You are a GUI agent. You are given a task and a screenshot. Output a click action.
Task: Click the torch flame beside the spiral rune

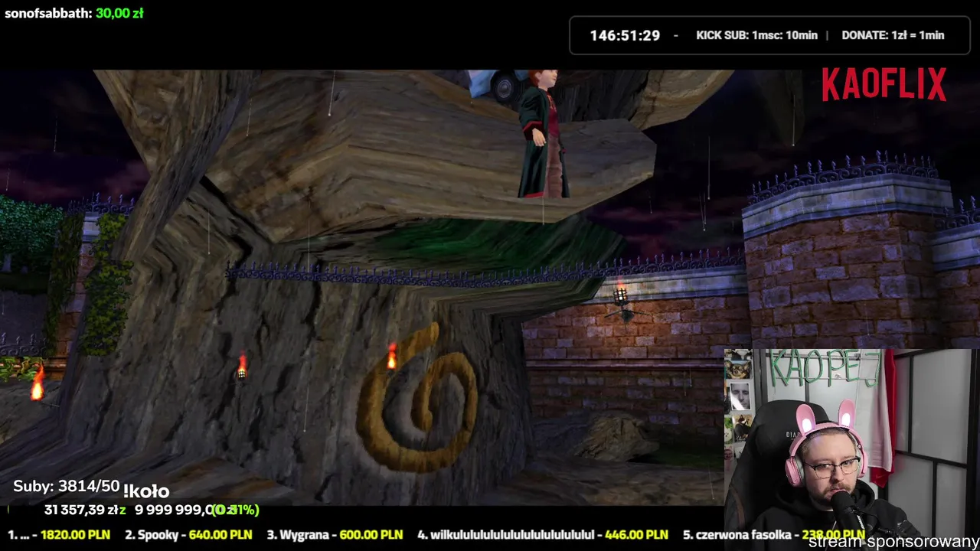point(392,357)
